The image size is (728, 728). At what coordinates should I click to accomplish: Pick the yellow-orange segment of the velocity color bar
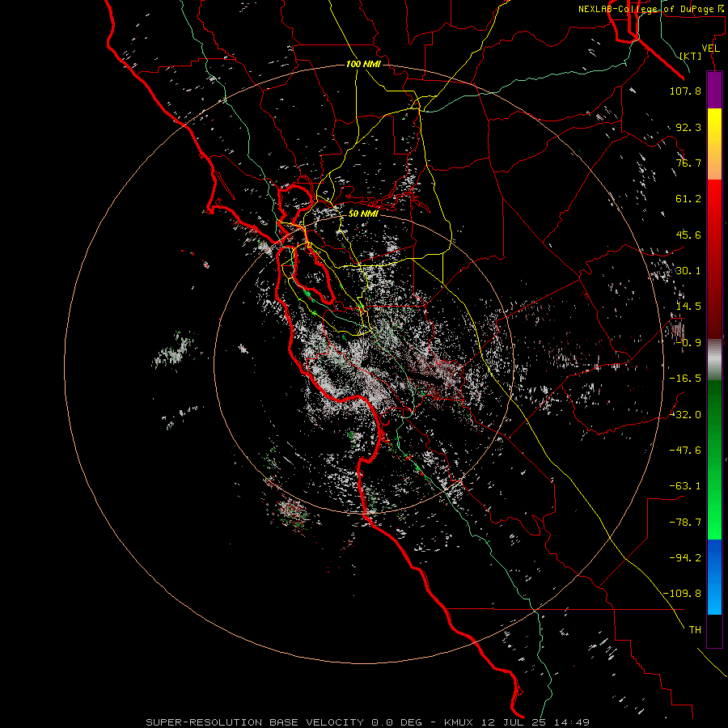coord(714,144)
